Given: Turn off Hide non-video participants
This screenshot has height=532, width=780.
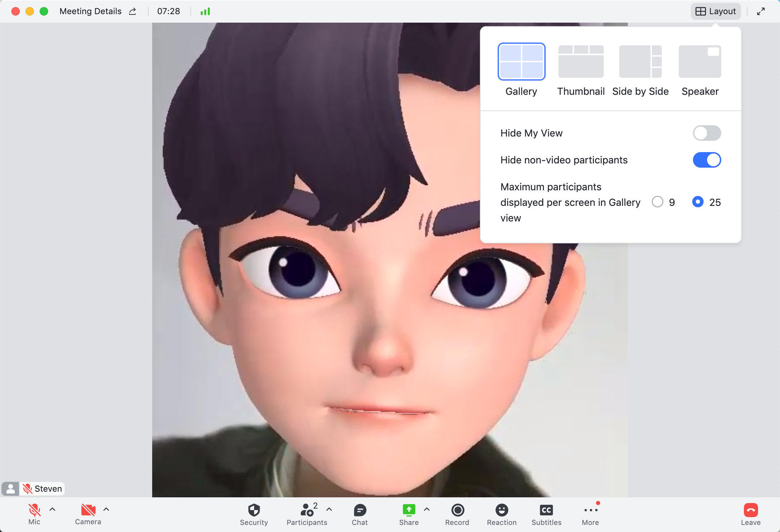Looking at the screenshot, I should point(707,160).
